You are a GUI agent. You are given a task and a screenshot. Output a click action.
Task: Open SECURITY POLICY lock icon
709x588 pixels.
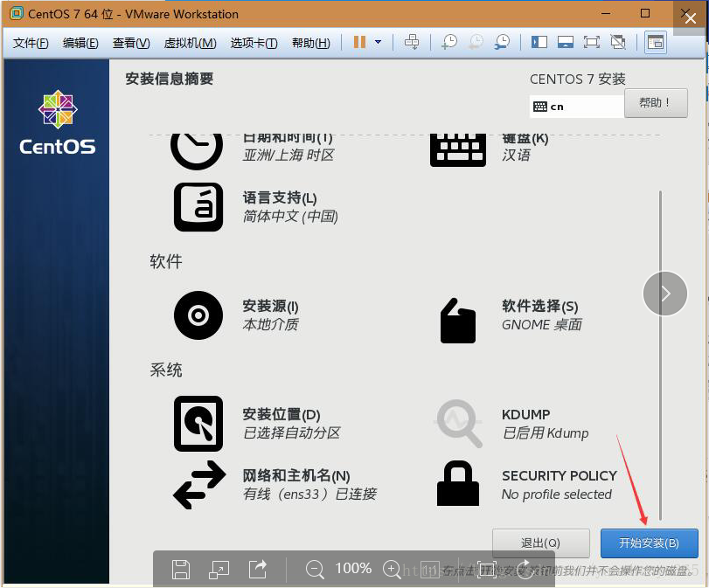(458, 483)
